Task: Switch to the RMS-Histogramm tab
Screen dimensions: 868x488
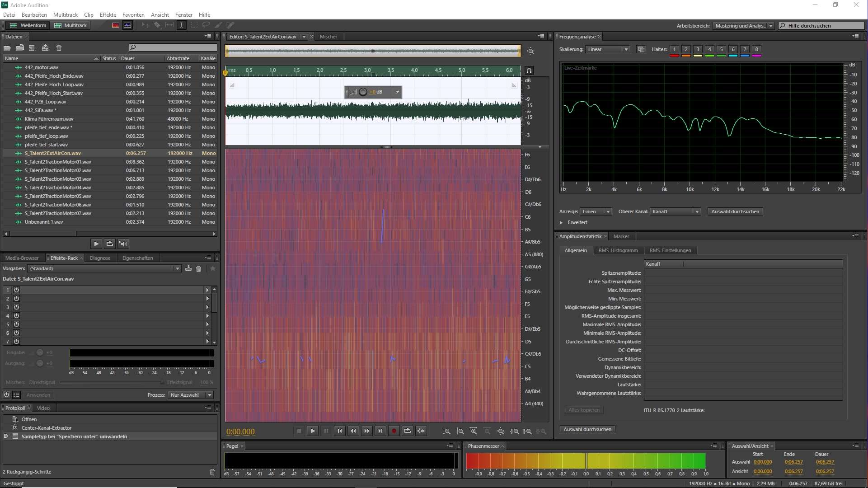Action: [618, 250]
